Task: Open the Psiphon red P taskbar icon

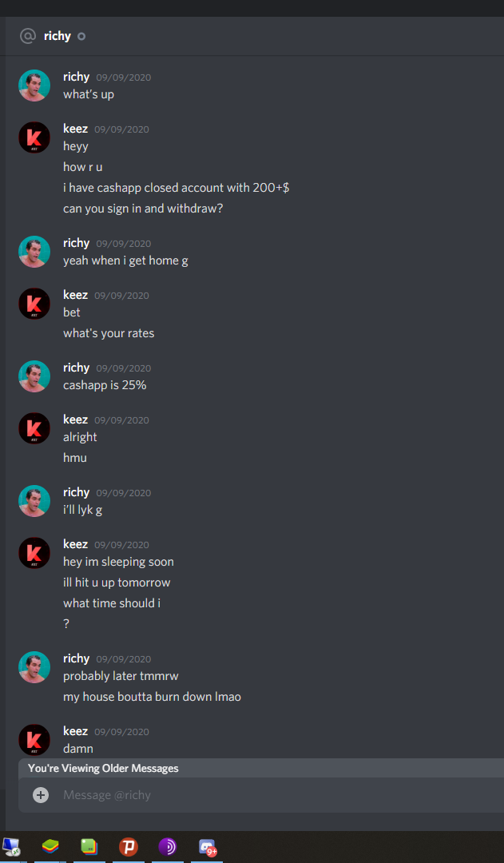Action: point(129,846)
